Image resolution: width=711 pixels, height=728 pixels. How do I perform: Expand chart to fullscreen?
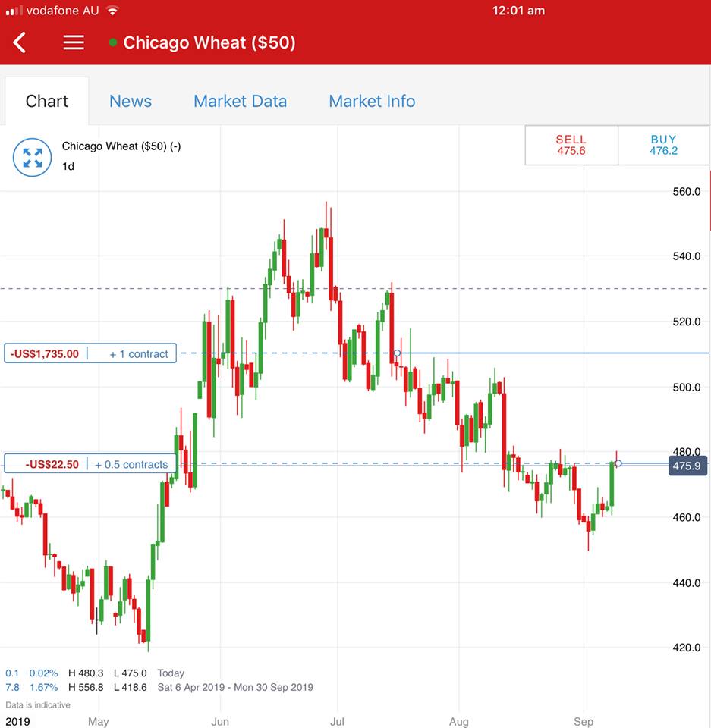coord(32,158)
